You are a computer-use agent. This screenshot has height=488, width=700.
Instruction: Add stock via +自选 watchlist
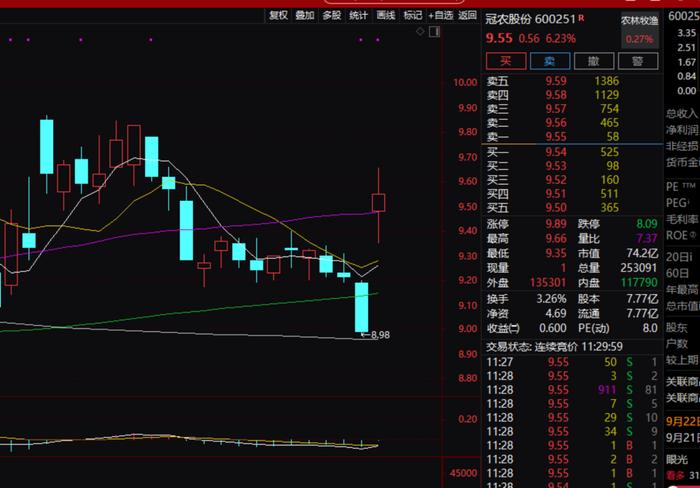pos(441,16)
